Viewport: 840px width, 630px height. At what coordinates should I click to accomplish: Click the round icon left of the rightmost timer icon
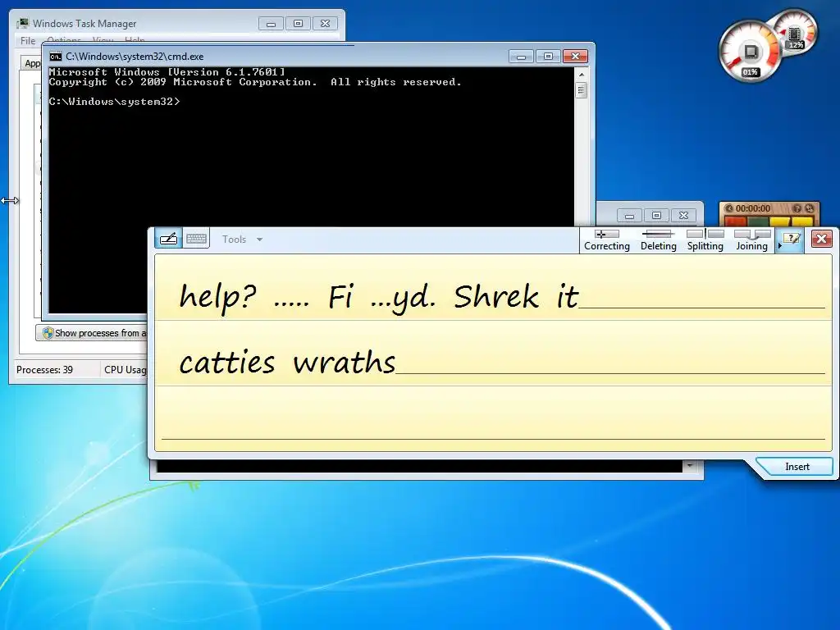(797, 208)
